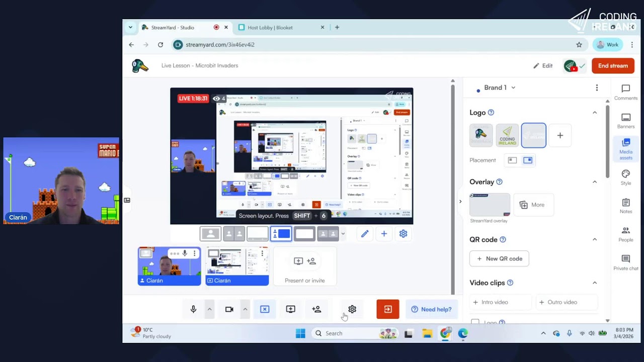
Task: Click the present screen icon in bottom toolbar
Action: (290, 309)
